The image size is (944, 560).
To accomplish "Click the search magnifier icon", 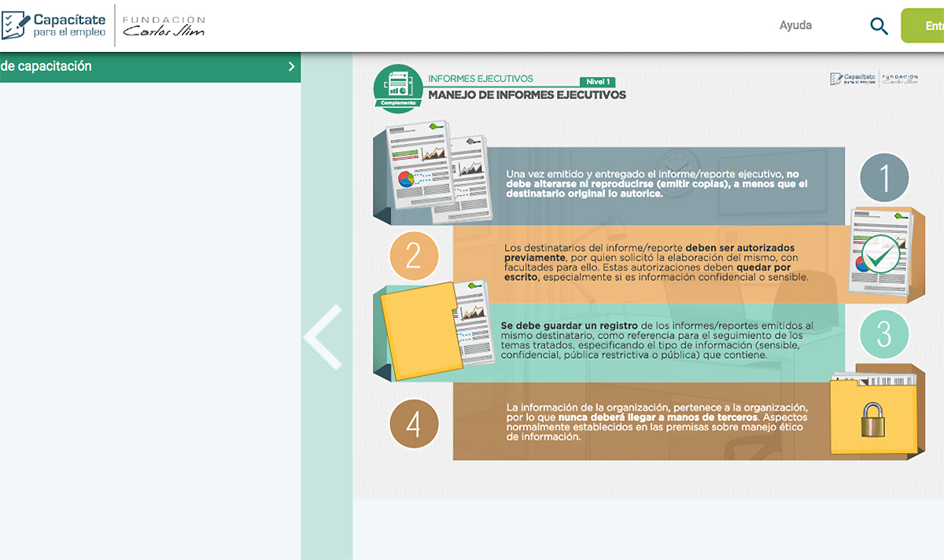I will 879,26.
